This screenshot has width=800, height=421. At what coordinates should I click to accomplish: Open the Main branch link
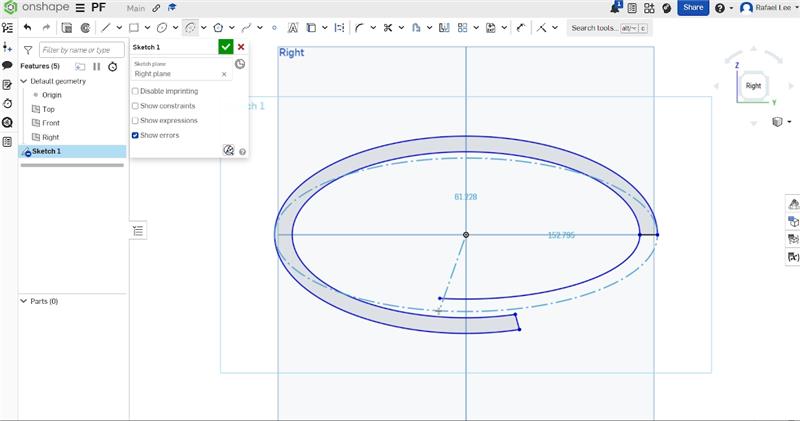(x=136, y=8)
